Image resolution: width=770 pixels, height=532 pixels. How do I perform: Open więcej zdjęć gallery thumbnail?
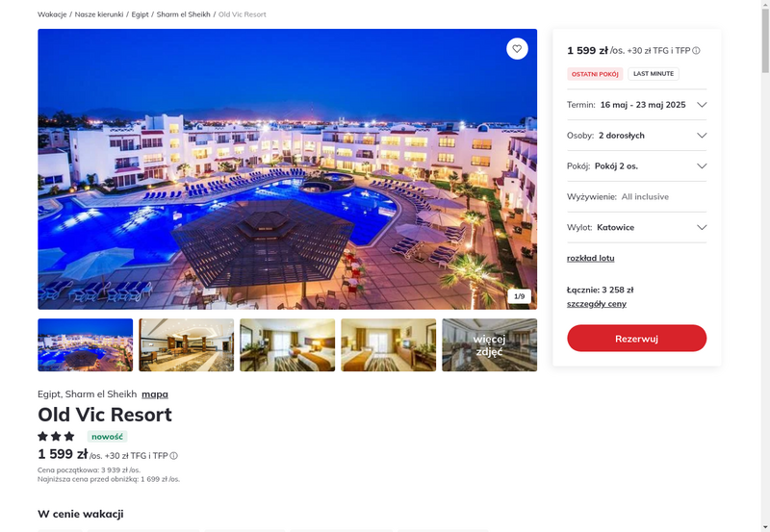(490, 345)
